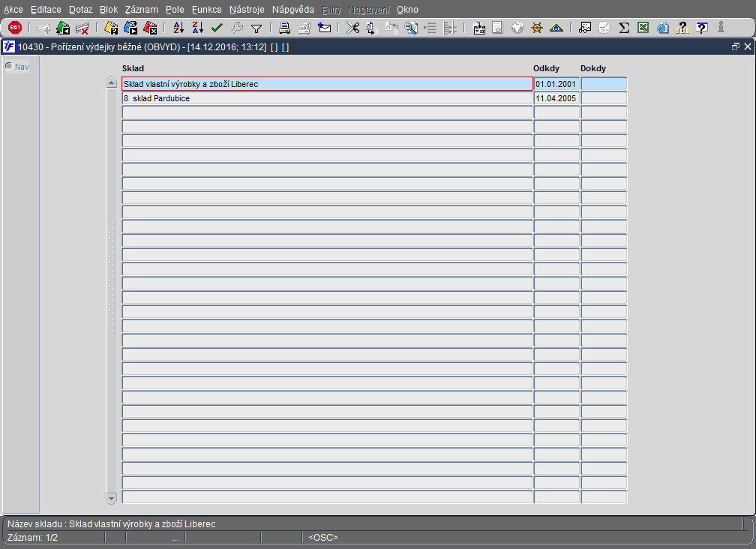Click the Dokdy field of the Pardubice row
Image resolution: width=756 pixels, height=549 pixels.
point(604,98)
